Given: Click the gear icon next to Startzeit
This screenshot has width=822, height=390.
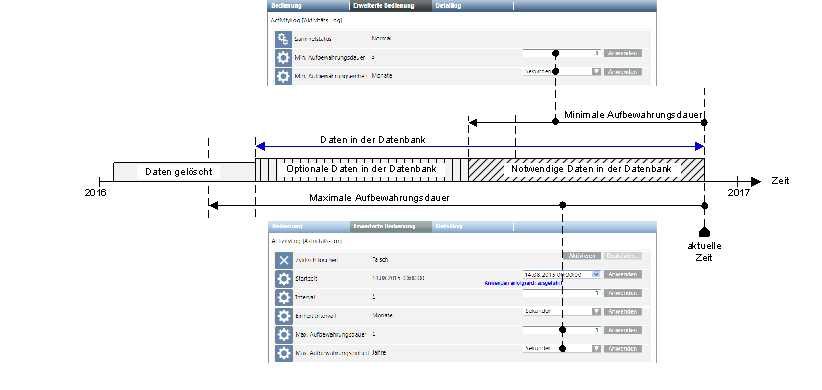Looking at the screenshot, I should click(x=284, y=278).
